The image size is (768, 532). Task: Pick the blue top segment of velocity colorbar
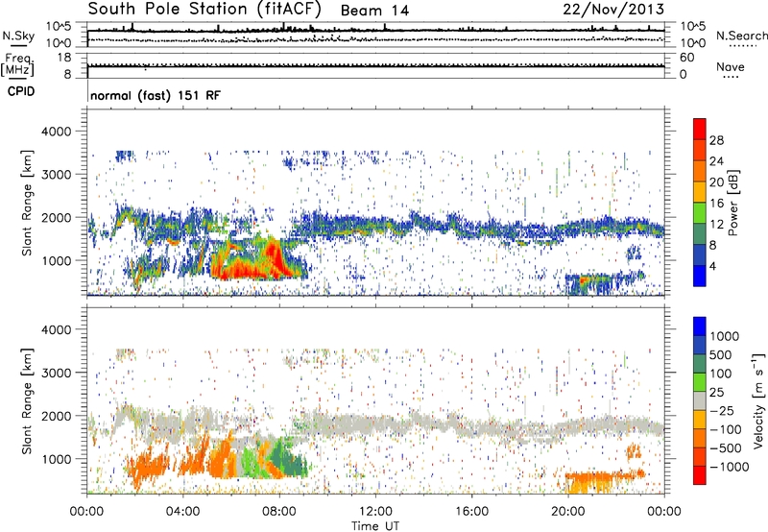(x=700, y=326)
